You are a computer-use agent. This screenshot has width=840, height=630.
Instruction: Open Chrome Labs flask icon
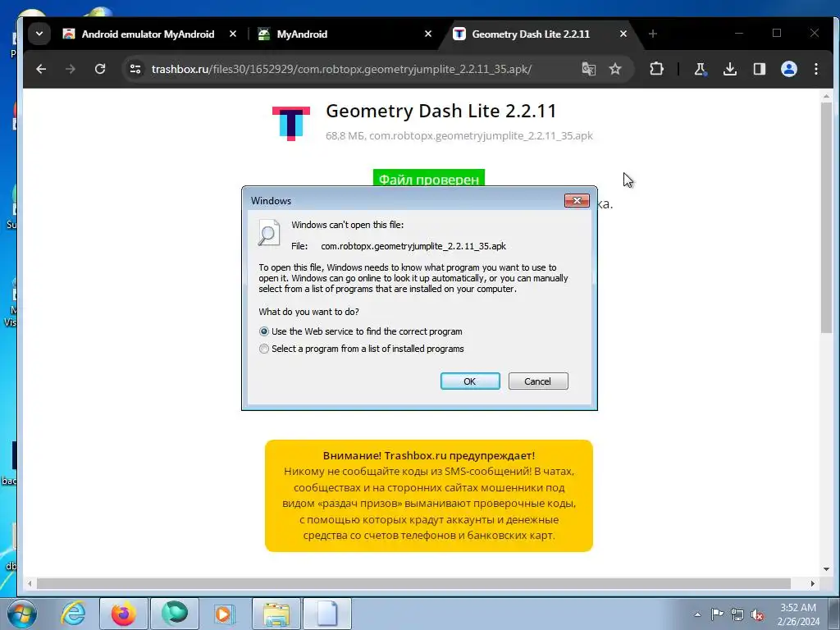(701, 69)
